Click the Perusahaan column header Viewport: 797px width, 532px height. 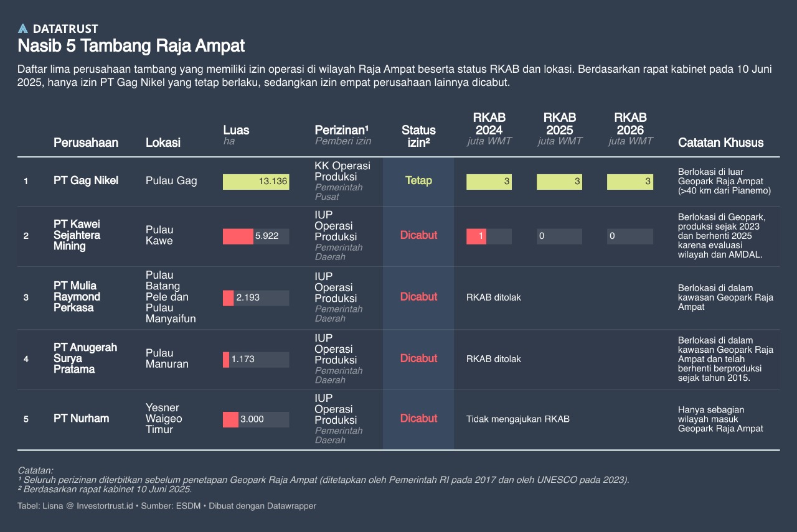[x=86, y=142]
